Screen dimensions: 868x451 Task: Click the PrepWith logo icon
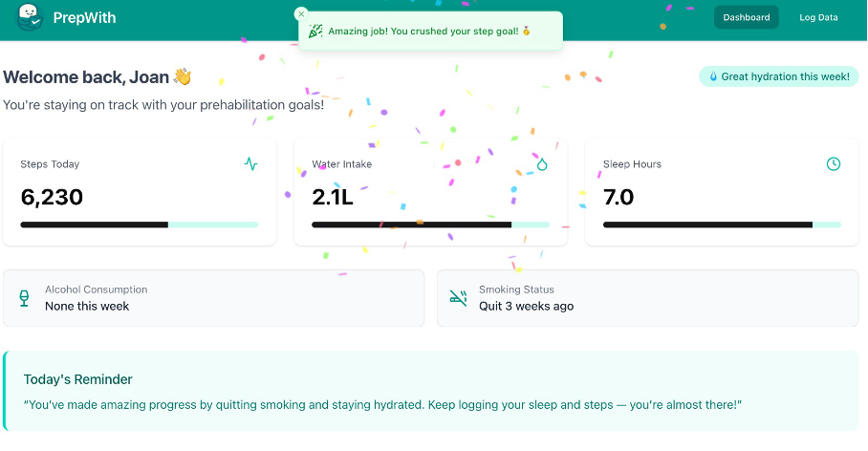[x=31, y=17]
